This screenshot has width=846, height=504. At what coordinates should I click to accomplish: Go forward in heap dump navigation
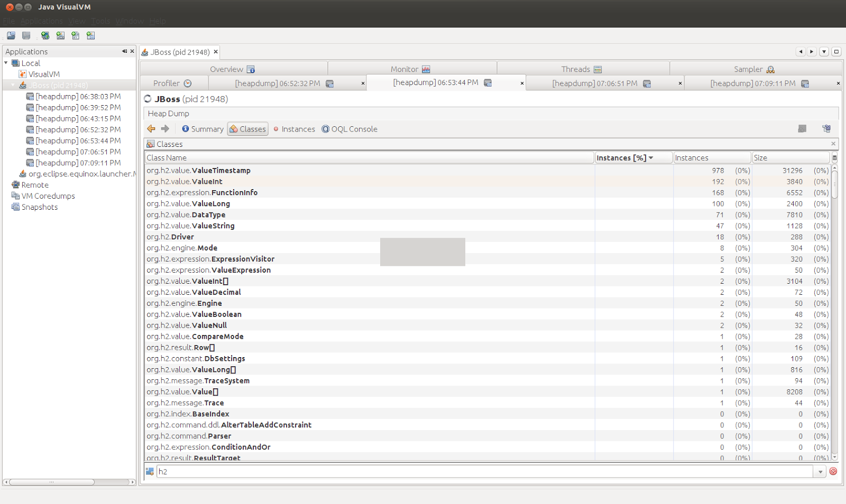point(165,128)
